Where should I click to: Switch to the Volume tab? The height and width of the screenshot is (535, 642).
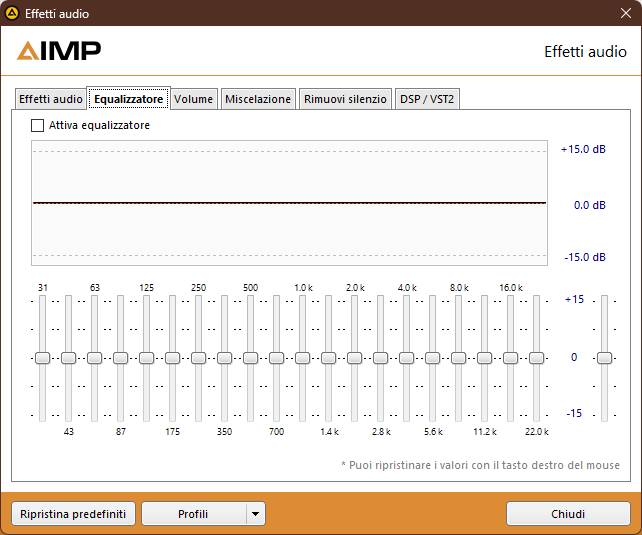(x=193, y=99)
